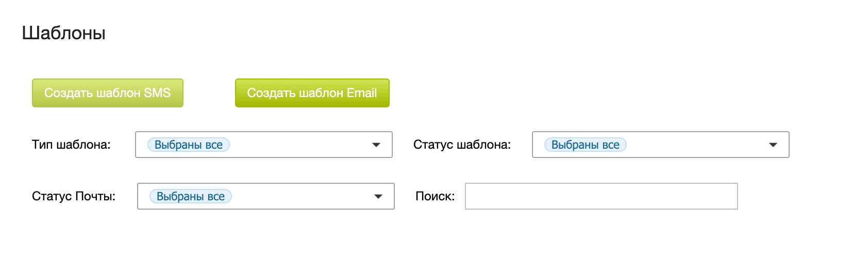868x253 pixels.
Task: Click the arrow in 'Статус шаблона' selector
Action: point(773,145)
